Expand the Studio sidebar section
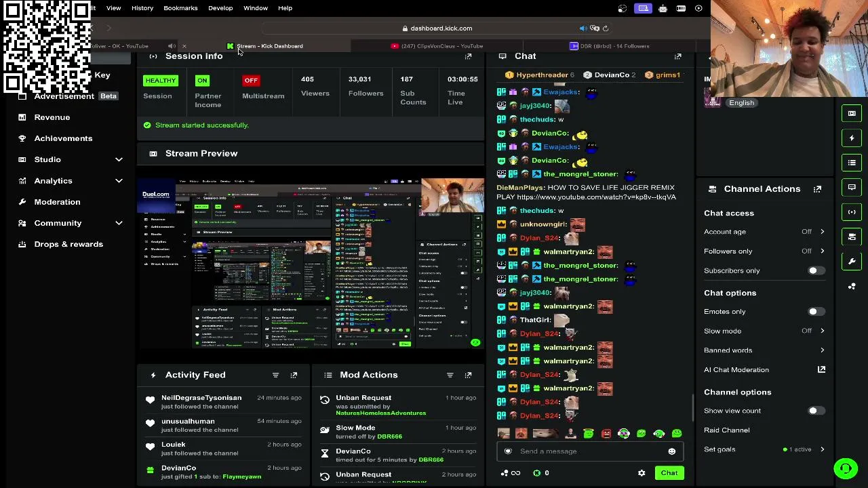The image size is (868, 488). pos(119,160)
